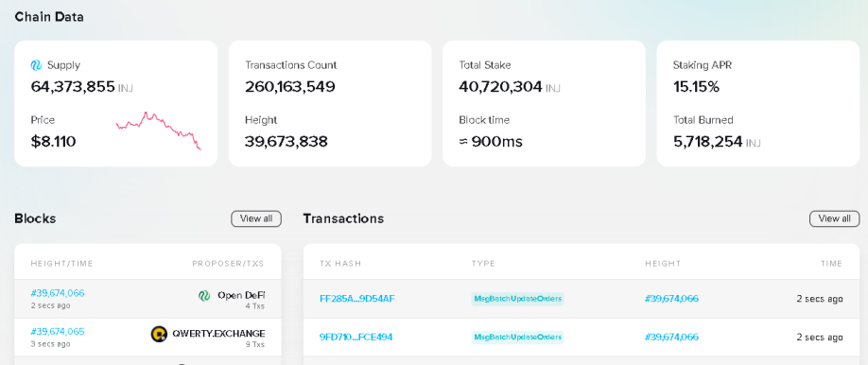Open height #39,674,066 for second transaction
Image resolution: width=868 pixels, height=365 pixels.
click(x=671, y=337)
